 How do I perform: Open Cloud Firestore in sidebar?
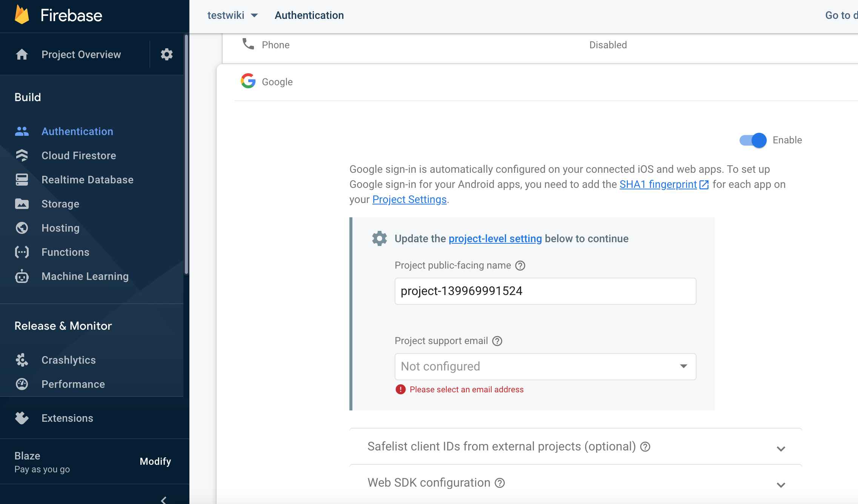(x=78, y=155)
